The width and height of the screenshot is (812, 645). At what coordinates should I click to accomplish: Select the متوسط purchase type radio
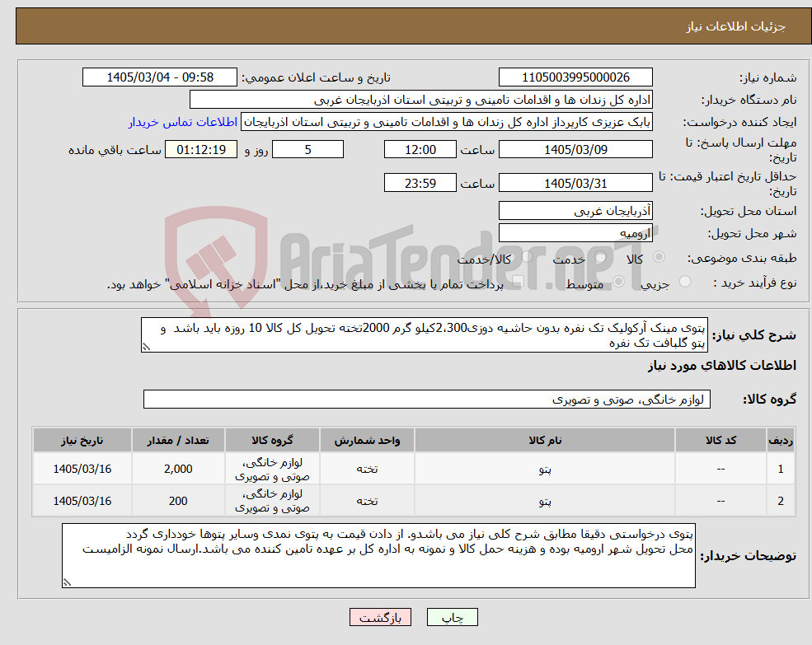(x=618, y=281)
